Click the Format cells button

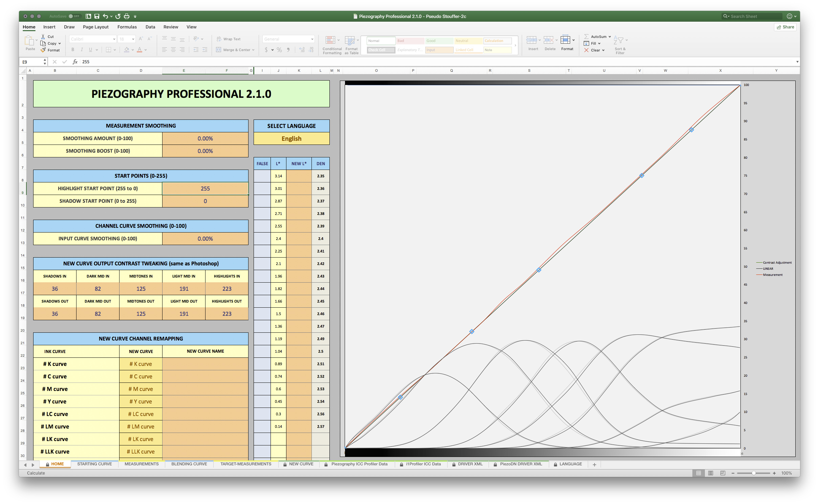click(x=567, y=43)
